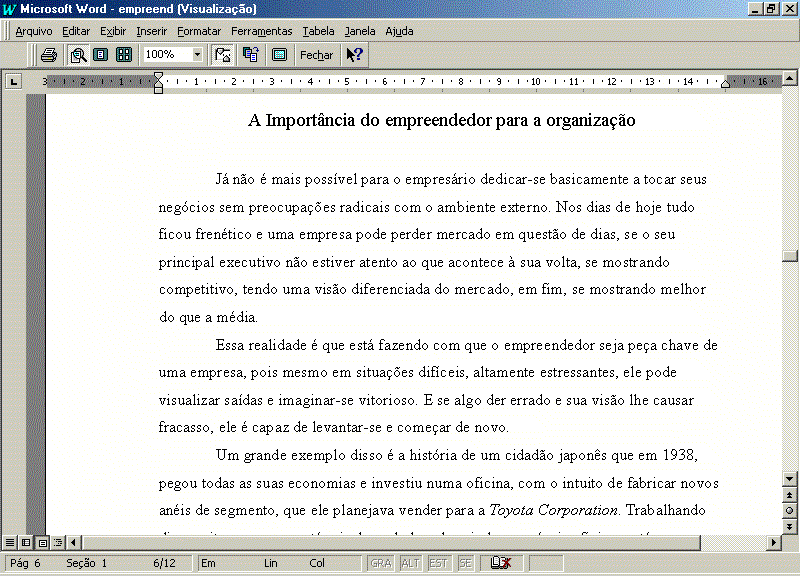
Task: Activate the context help arrow icon
Action: [354, 55]
